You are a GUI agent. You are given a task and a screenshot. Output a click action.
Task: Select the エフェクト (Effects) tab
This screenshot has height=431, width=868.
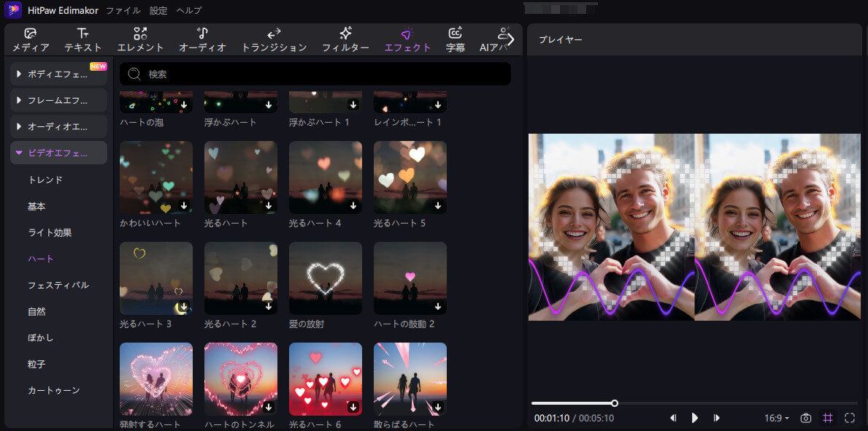(407, 40)
